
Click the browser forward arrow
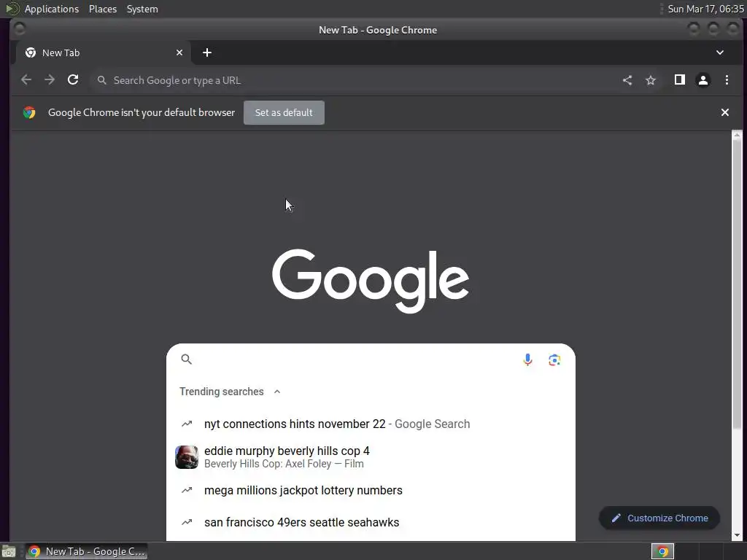tap(50, 80)
